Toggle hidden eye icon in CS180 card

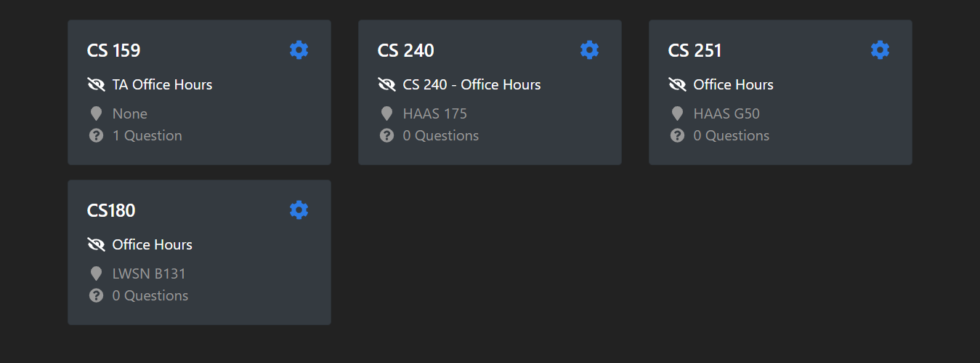click(x=96, y=245)
